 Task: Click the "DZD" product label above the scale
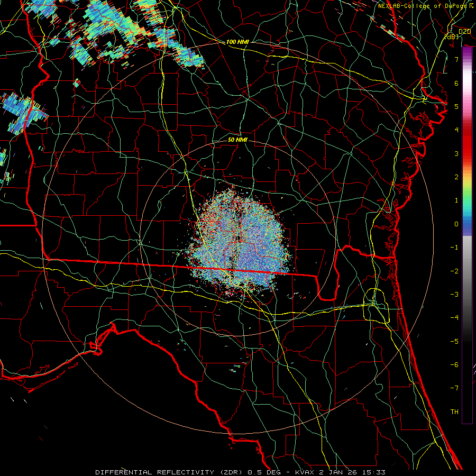(465, 32)
